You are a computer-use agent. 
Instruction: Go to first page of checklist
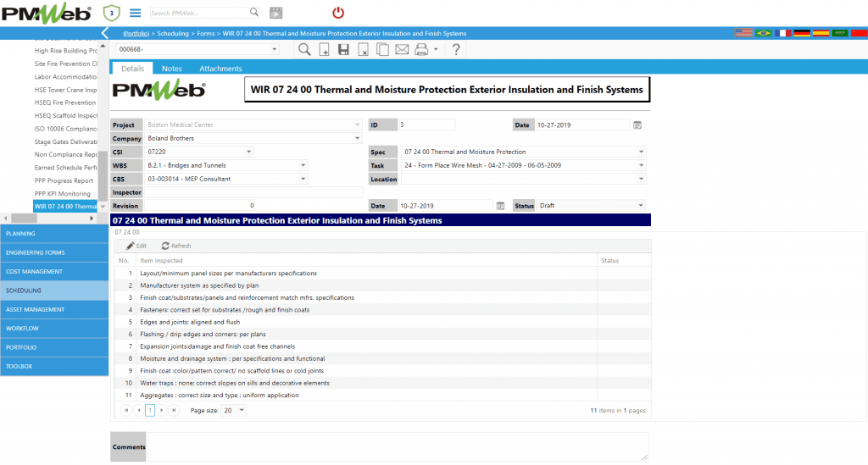click(126, 410)
